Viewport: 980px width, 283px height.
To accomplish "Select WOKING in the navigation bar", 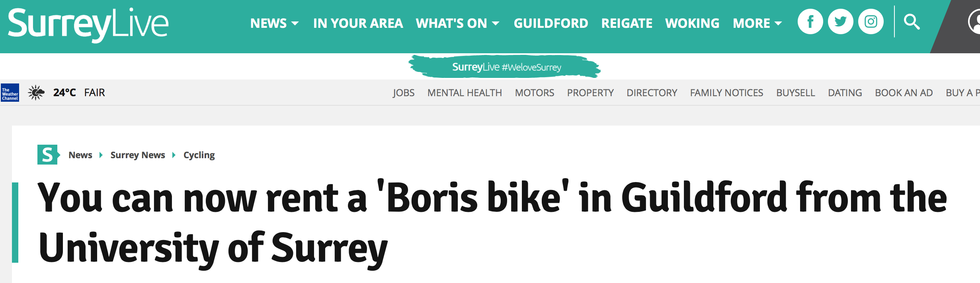I will tap(692, 23).
